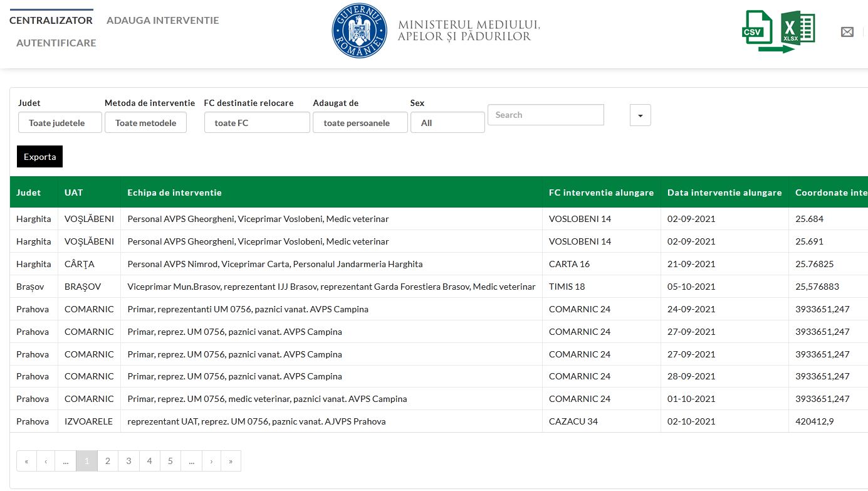Select the Centralizator tab
868x491 pixels.
[x=51, y=20]
